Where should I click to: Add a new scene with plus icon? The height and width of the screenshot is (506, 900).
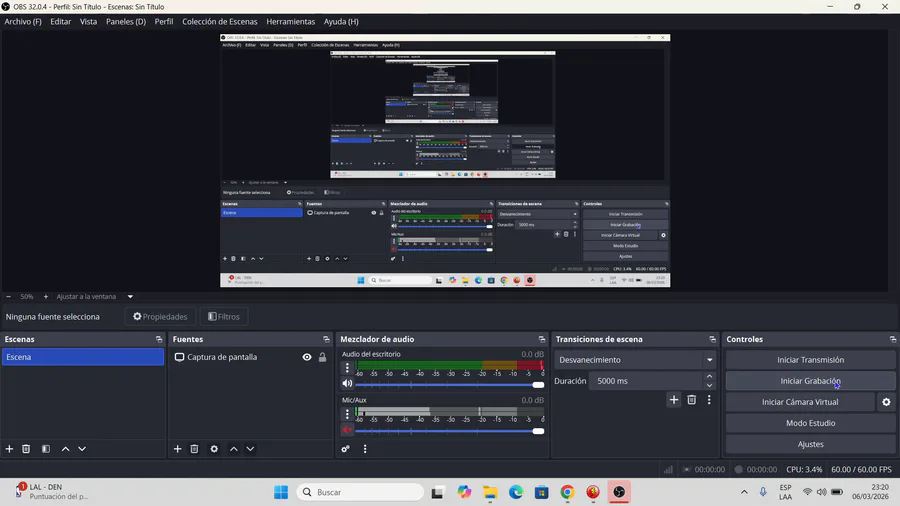(x=9, y=449)
